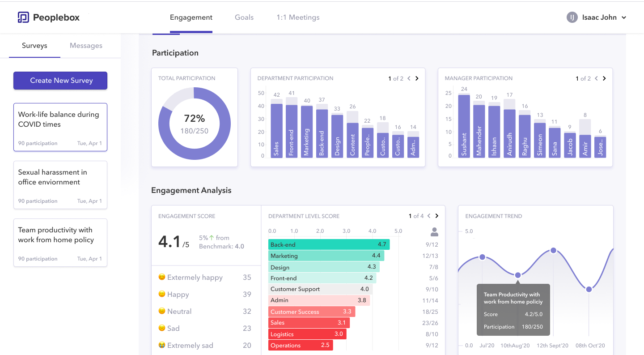Click the Neutral emoji icon
Screen dimensions: 644x355
162,311
